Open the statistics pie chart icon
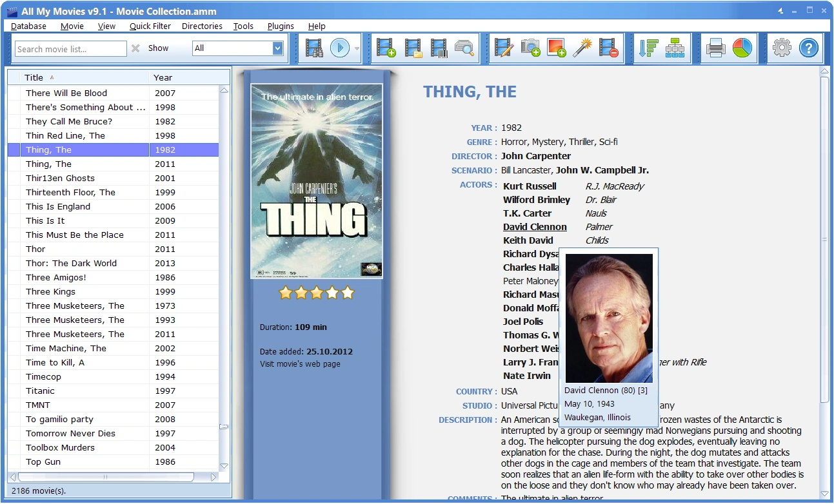 click(742, 48)
